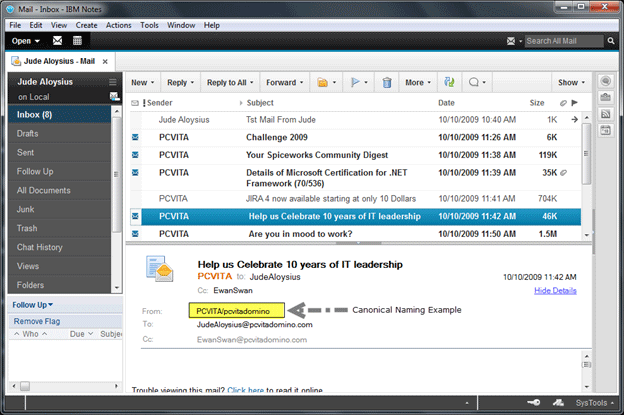Click the Follow Up panel horizontal scrollbar thumb
This screenshot has height=416, width=624.
click(25, 386)
